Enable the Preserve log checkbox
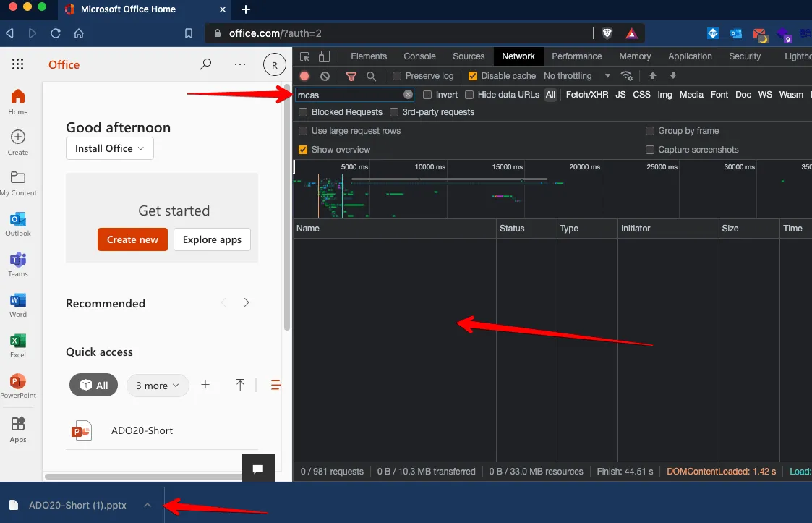Viewport: 812px width, 523px height. [x=397, y=76]
